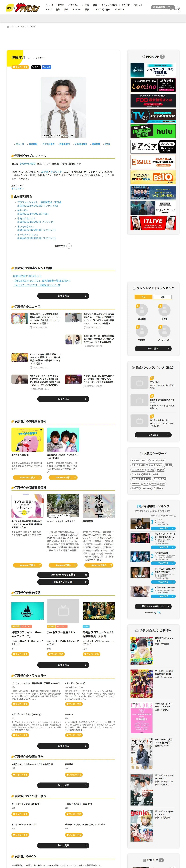The height and width of the screenshot is (868, 186).
Task: Follow 第4話 プロフェッショナル 保険調査員 program
Action: [x=92, y=654]
